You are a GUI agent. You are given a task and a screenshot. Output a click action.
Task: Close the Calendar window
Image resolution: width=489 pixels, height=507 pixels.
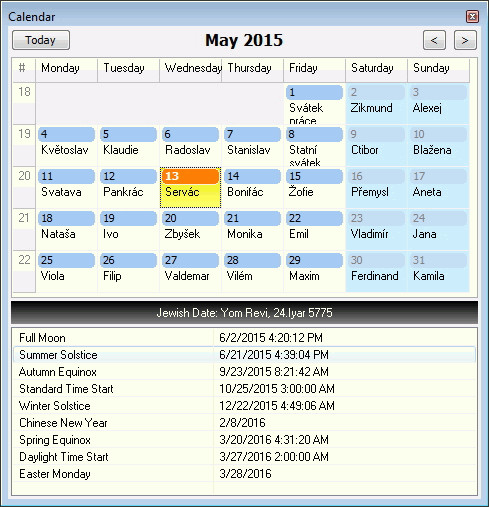(x=472, y=16)
